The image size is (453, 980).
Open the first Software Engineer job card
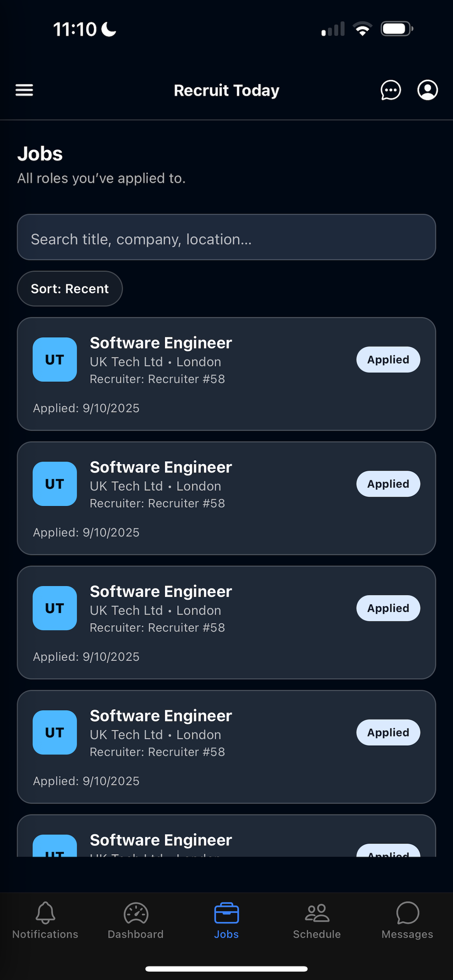coord(226,374)
